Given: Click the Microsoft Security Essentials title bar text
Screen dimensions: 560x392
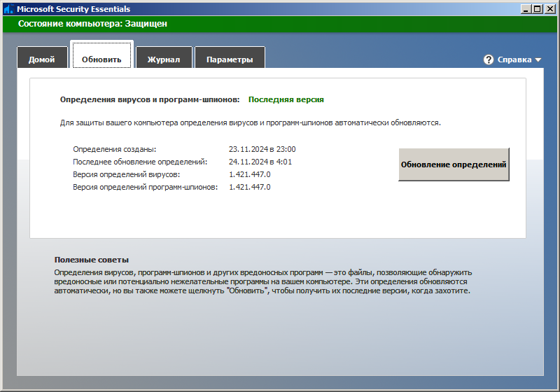Looking at the screenshot, I should [x=73, y=9].
